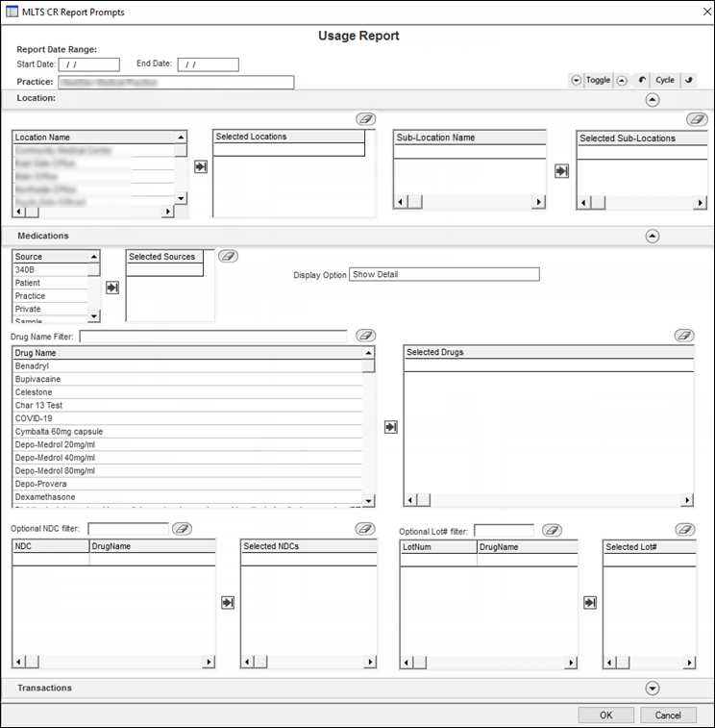
Task: Expand the Transactions section
Action: 653,688
